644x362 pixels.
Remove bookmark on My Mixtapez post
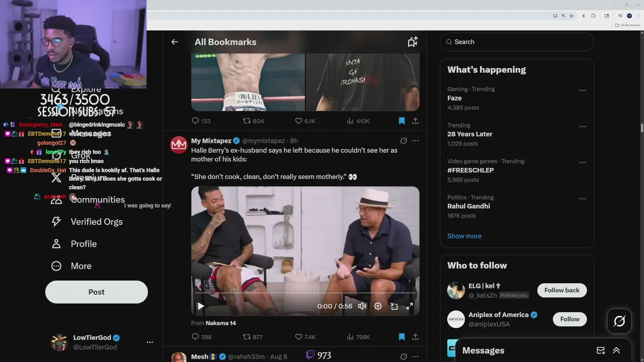tap(401, 337)
